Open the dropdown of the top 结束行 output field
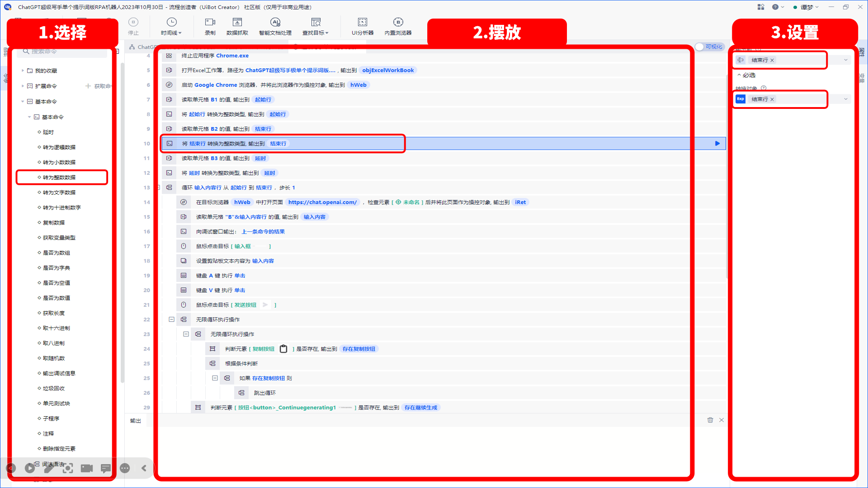Viewport: 868px width, 488px height. 846,60
